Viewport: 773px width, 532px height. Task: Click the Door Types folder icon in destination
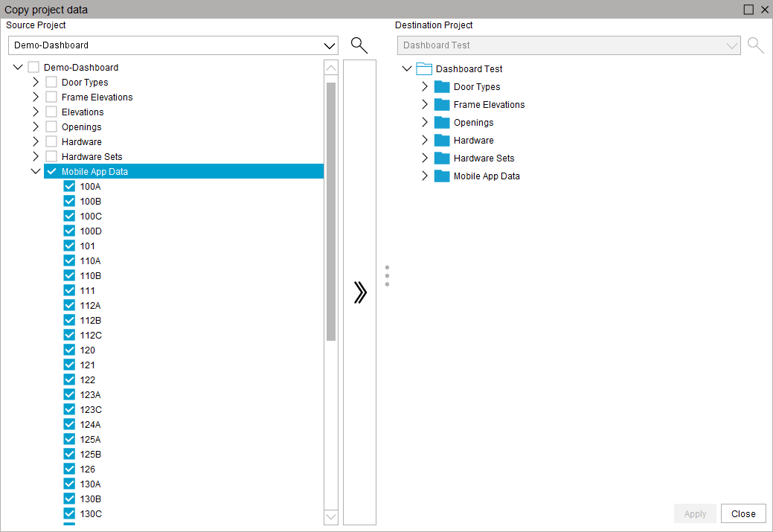click(440, 86)
